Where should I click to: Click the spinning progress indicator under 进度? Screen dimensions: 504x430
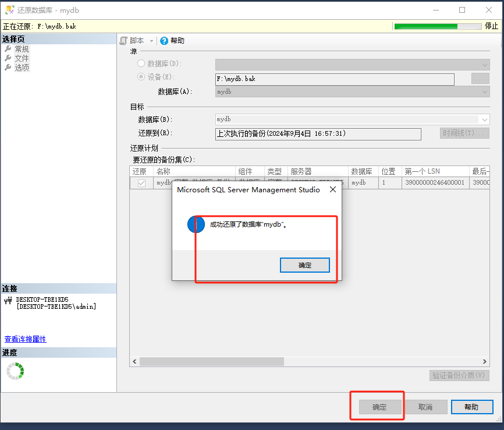[15, 371]
